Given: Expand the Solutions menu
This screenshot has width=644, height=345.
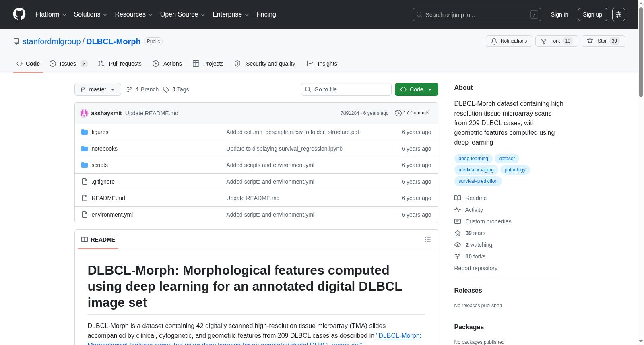Looking at the screenshot, I should (91, 14).
